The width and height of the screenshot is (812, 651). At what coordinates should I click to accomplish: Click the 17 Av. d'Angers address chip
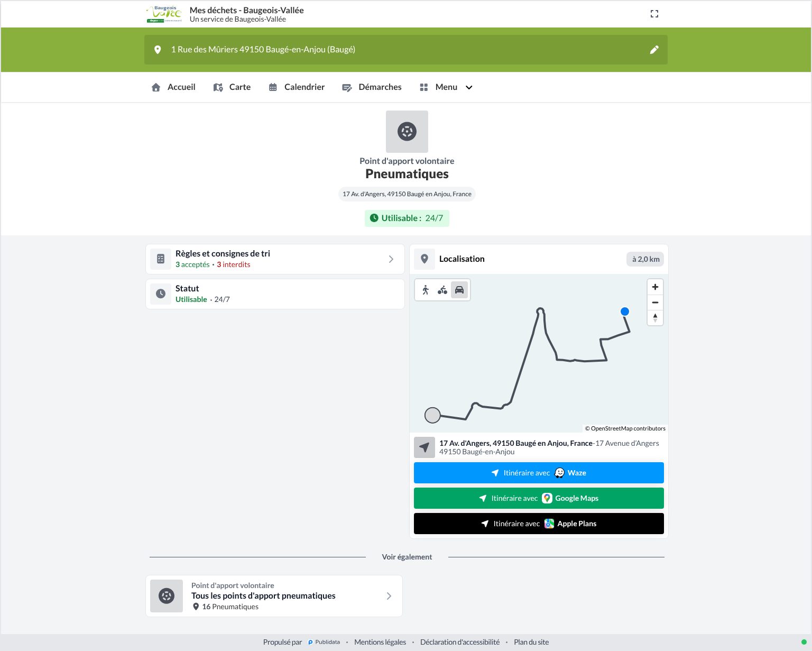407,194
